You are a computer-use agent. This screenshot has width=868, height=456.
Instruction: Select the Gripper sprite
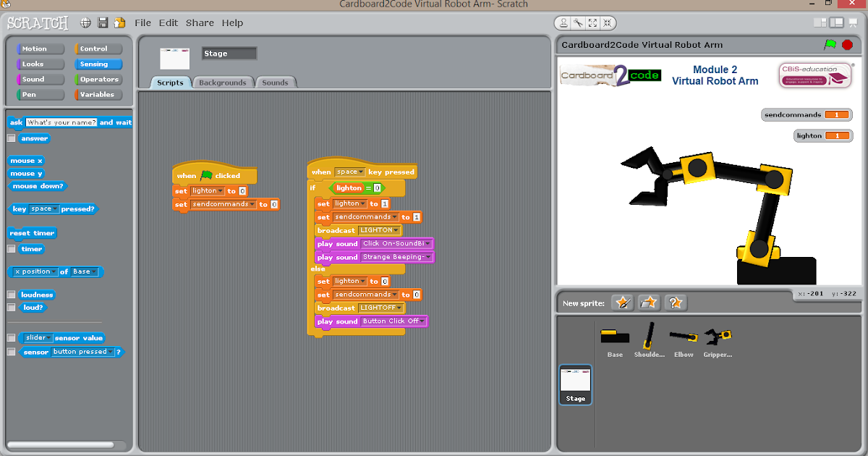718,340
